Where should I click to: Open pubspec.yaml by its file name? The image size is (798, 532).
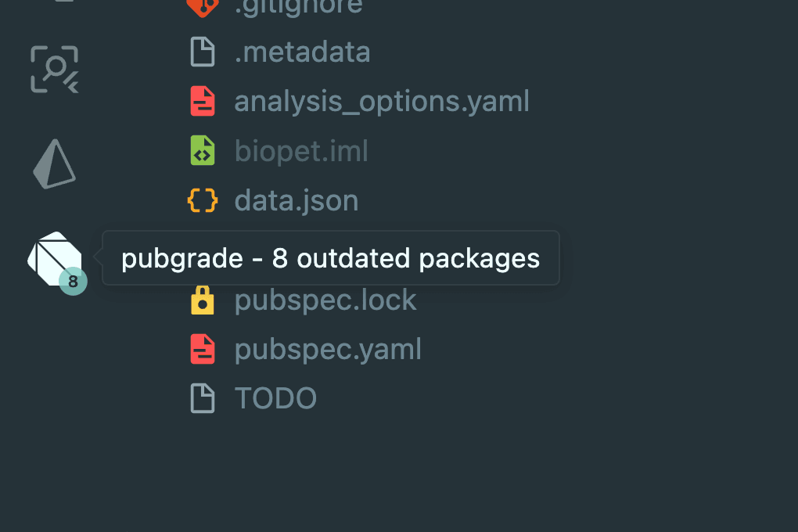[x=328, y=350]
